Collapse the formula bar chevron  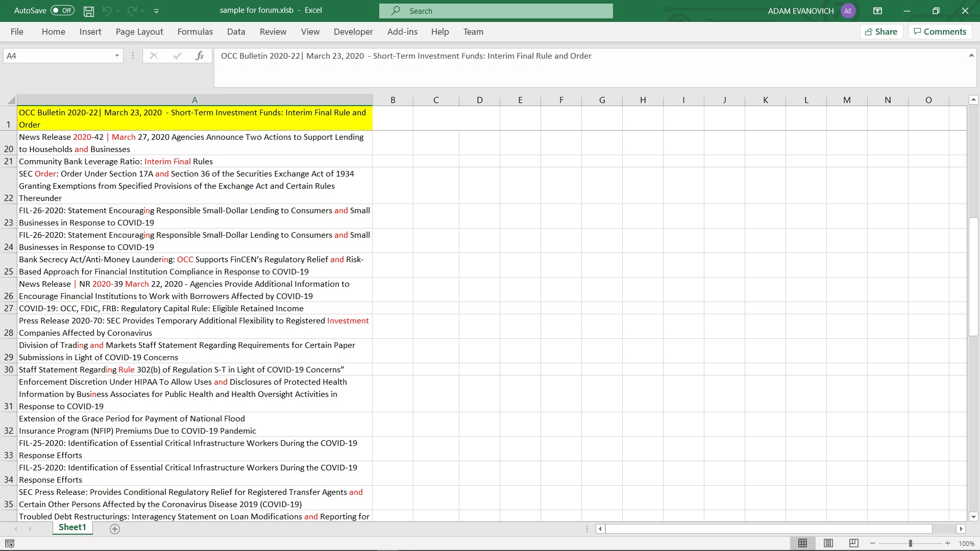[971, 56]
